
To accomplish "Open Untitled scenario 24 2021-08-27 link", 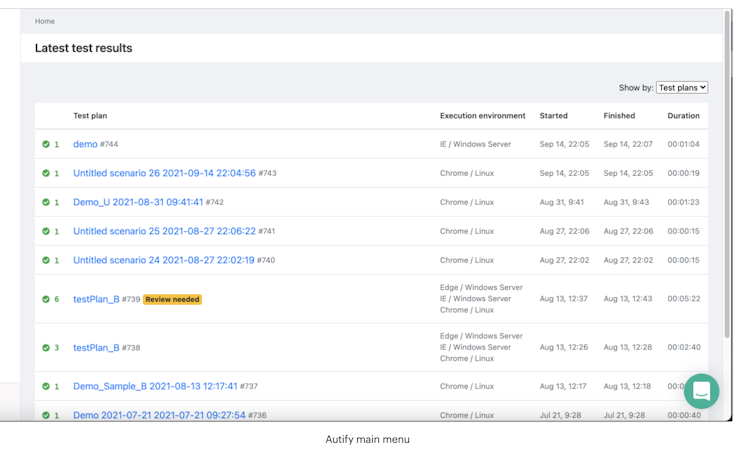I will point(164,261).
